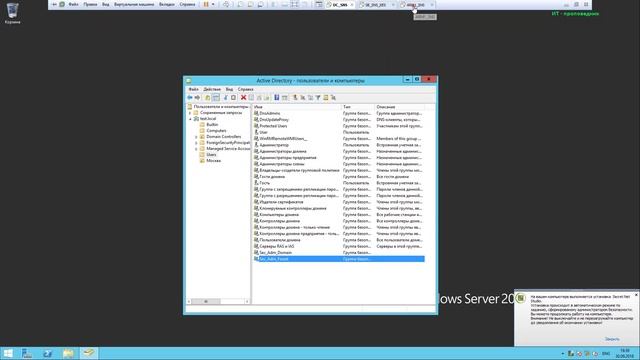Open the Вид menu in Active Directory window
Image resolution: width=640 pixels, height=360 pixels.
229,89
